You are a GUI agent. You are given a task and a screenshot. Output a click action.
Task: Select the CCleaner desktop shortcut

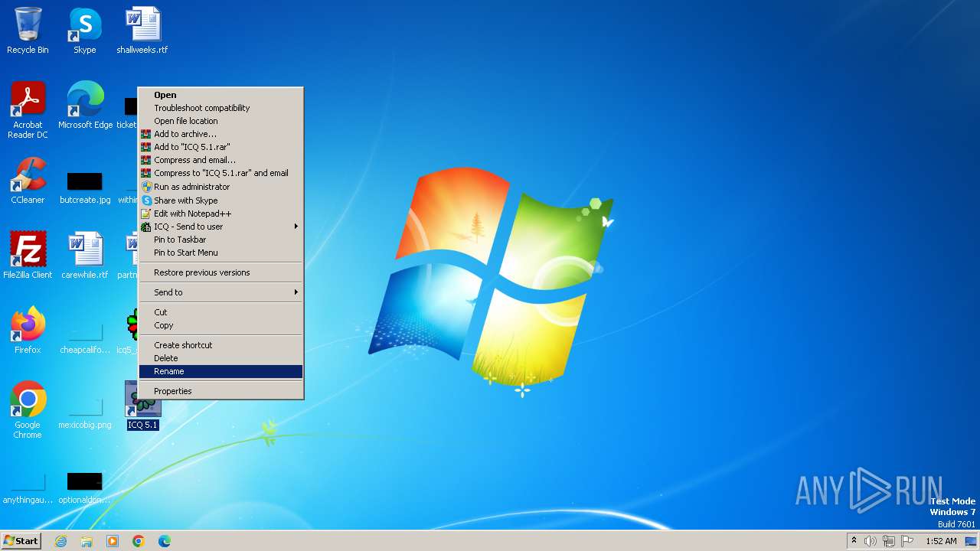coord(28,181)
